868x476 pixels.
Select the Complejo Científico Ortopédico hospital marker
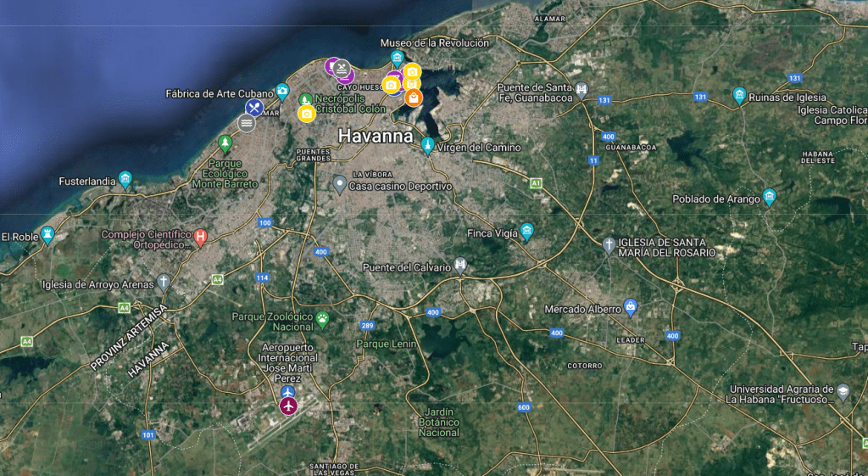point(201,238)
